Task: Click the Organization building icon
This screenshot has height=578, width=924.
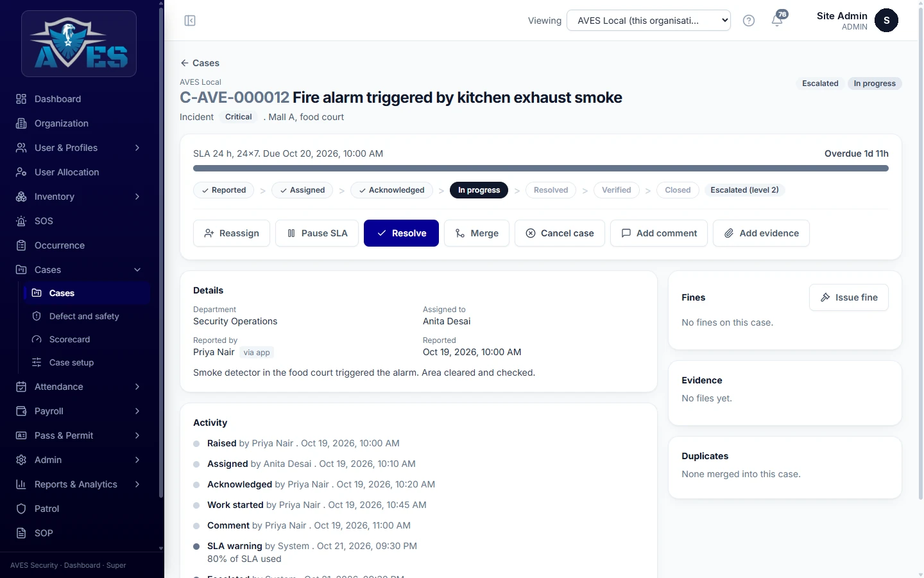Action: pyautogui.click(x=21, y=123)
